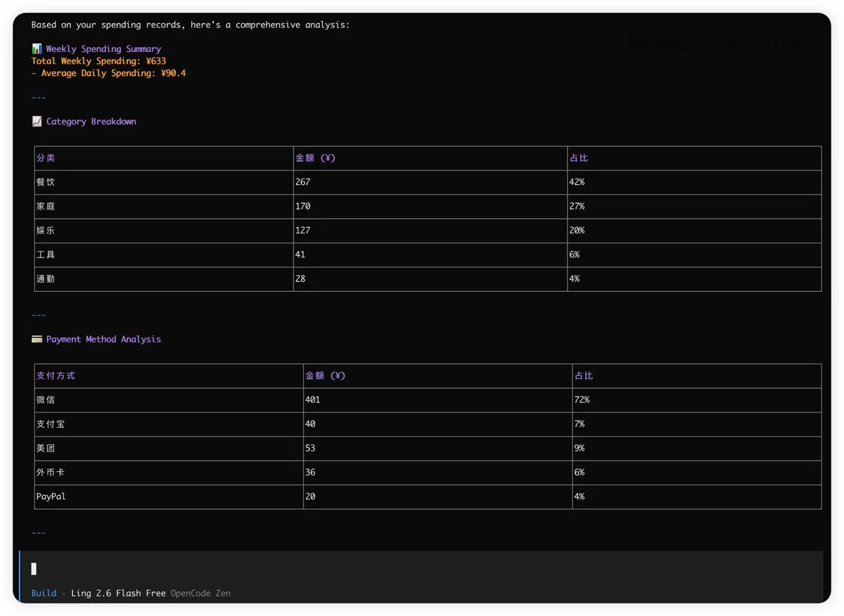This screenshot has width=844, height=616.
Task: Click the Weekly Spending Summary heading
Action: point(103,49)
